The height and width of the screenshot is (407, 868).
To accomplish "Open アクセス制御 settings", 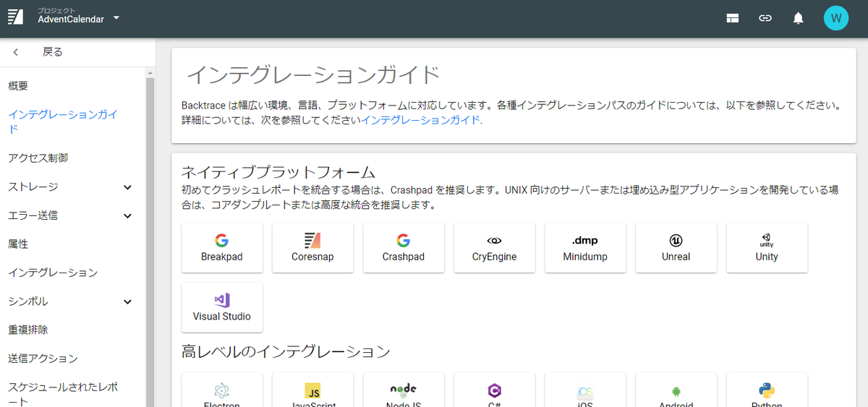I will coord(38,158).
